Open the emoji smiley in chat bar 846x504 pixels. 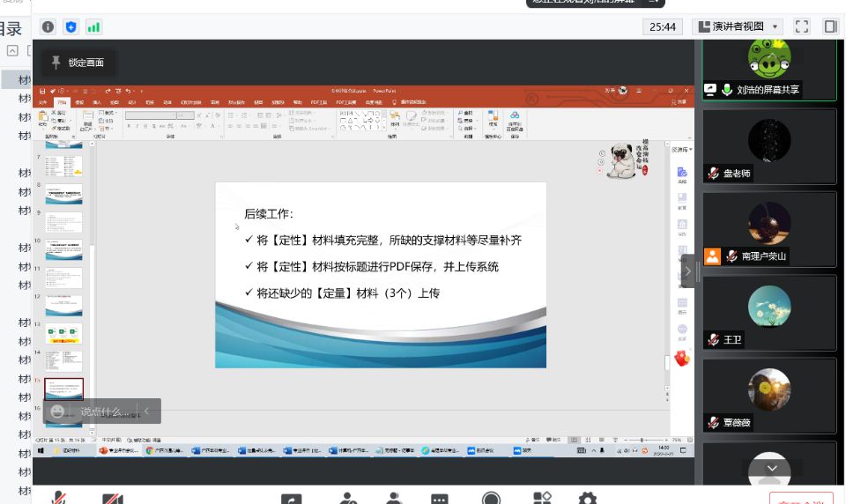point(58,411)
